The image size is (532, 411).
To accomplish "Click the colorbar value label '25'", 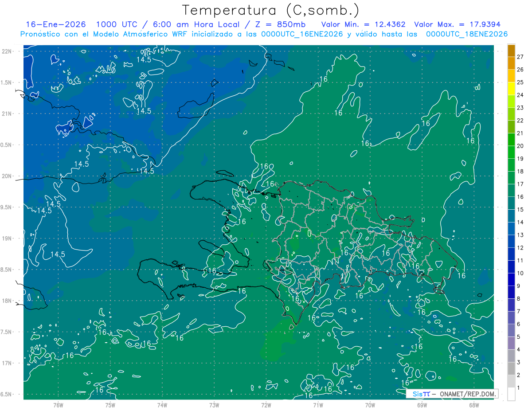I will pos(520,82).
